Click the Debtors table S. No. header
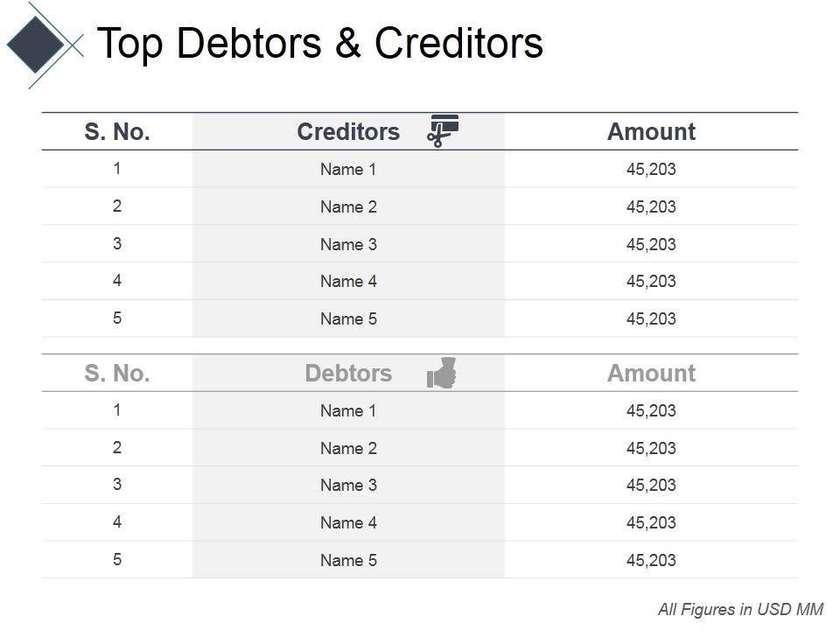The height and width of the screenshot is (630, 840). point(117,374)
